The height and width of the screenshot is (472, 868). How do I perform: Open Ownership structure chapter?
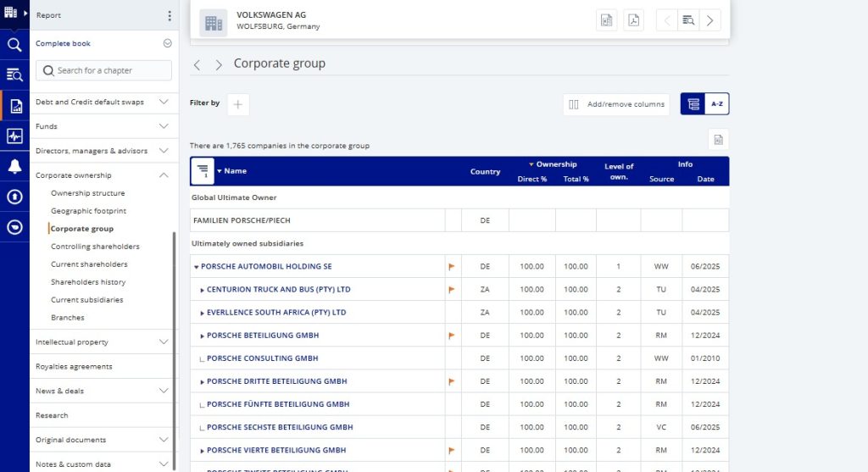[x=88, y=193]
